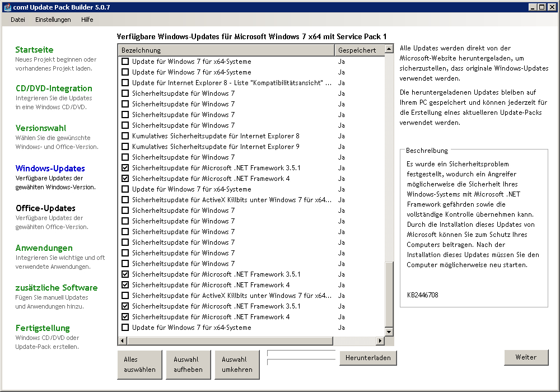Switch to the Versionswahl section

[41, 128]
